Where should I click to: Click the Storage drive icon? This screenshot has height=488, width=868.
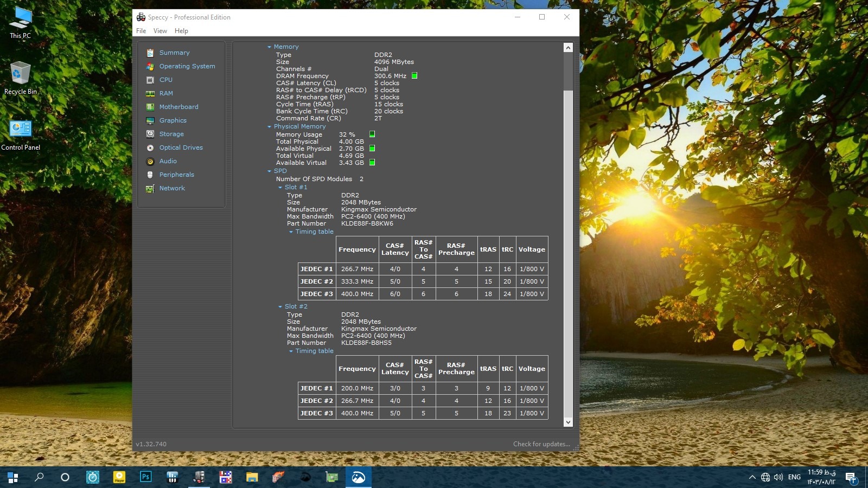pos(150,134)
